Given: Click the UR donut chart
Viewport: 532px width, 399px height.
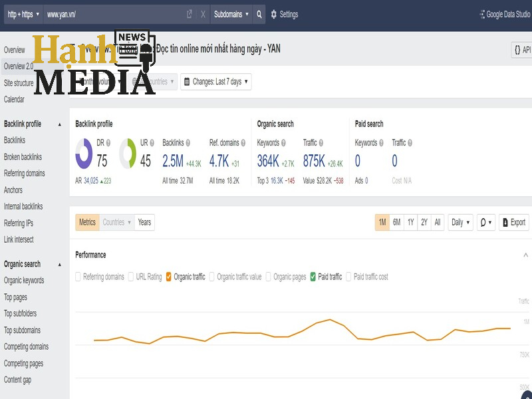Looking at the screenshot, I should click(x=128, y=154).
